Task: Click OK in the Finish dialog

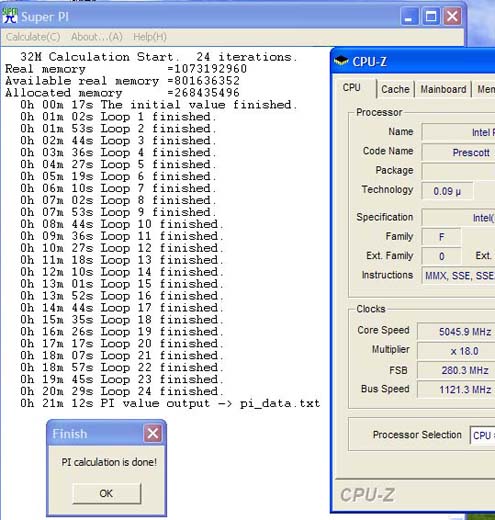Action: pos(106,493)
